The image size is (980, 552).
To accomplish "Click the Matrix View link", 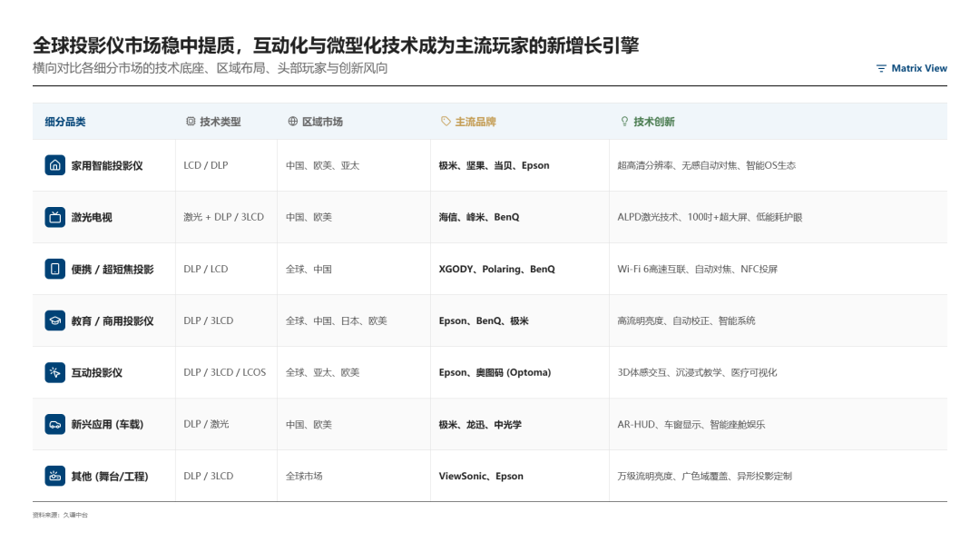I will point(917,67).
